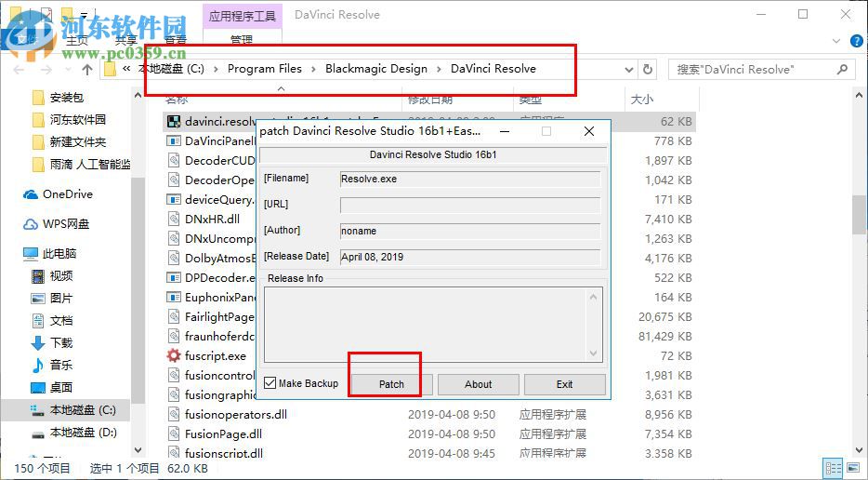Open the address bar history dropdown

point(629,70)
